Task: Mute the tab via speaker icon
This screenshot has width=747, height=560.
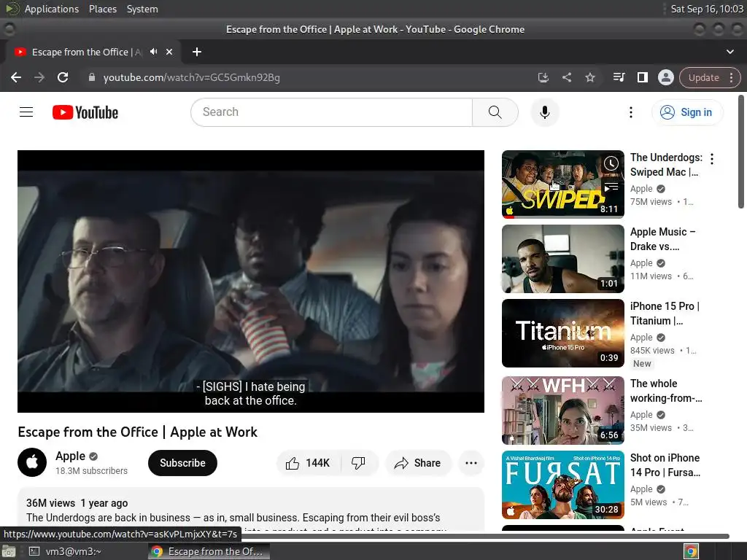Action: pyautogui.click(x=153, y=52)
